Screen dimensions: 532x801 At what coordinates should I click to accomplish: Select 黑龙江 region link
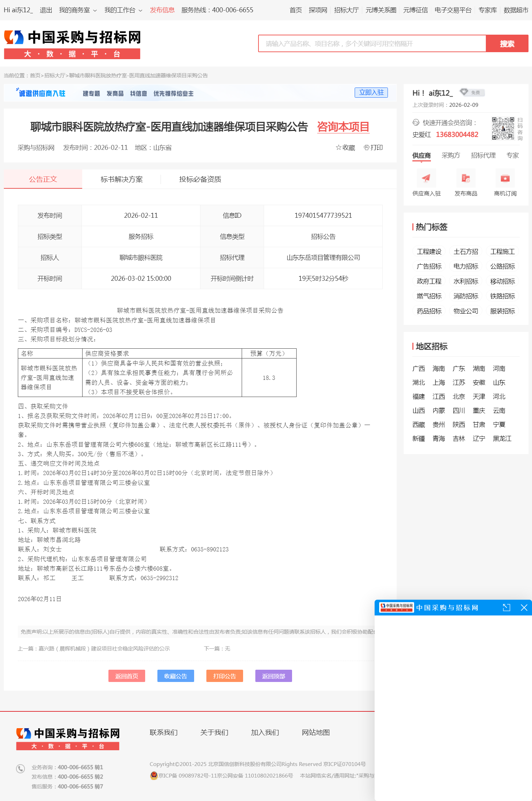point(502,438)
